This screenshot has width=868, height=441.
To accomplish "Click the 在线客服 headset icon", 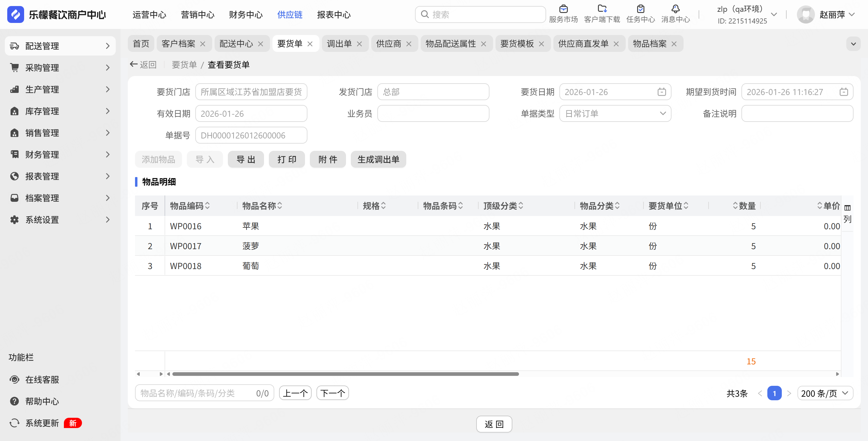I will (14, 379).
